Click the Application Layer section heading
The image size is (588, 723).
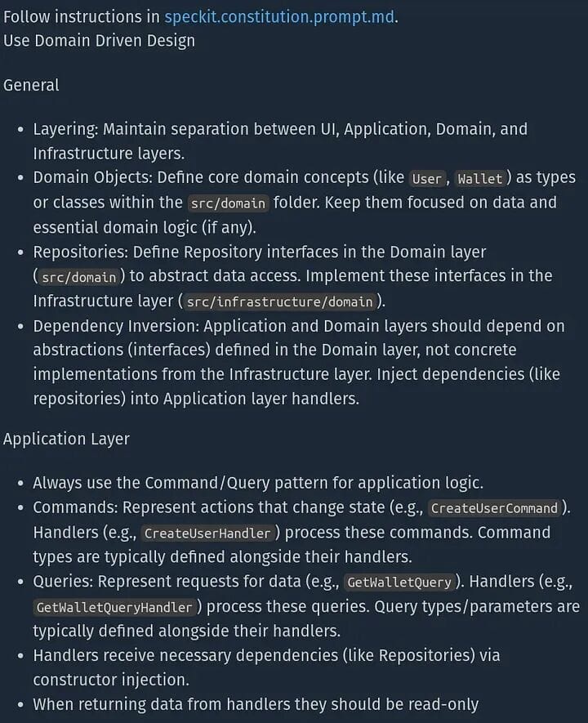tap(66, 439)
